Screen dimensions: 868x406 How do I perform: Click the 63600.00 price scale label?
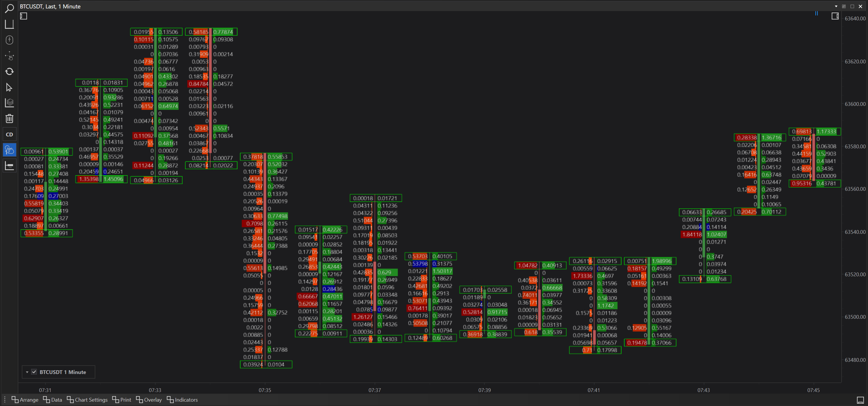(x=855, y=104)
